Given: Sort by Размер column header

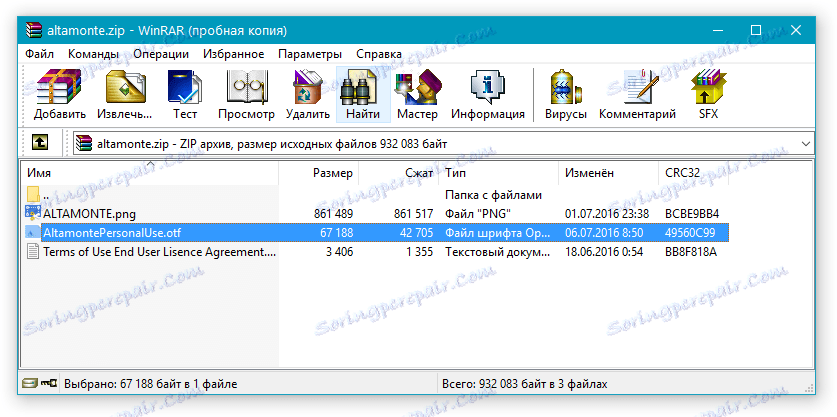Looking at the screenshot, I should 319,173.
